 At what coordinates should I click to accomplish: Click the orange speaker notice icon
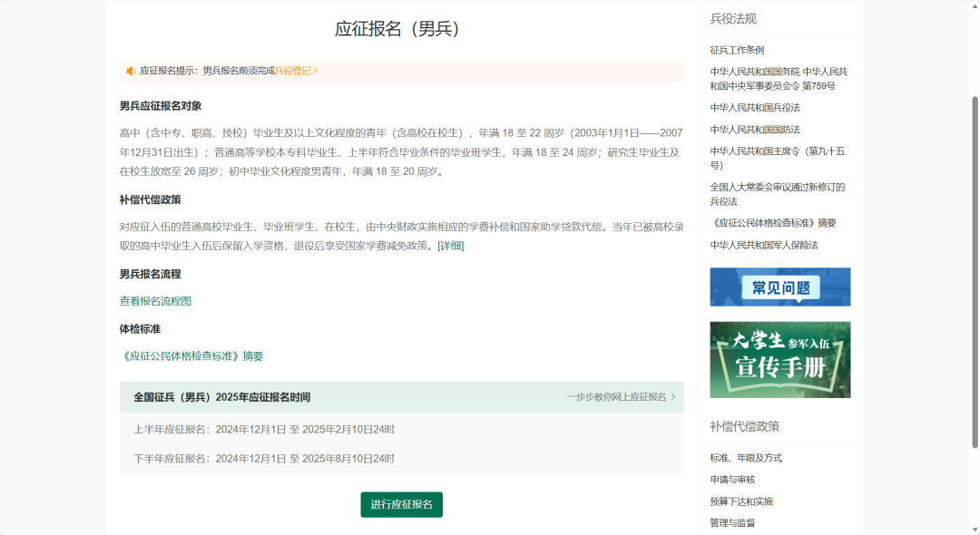pyautogui.click(x=131, y=71)
